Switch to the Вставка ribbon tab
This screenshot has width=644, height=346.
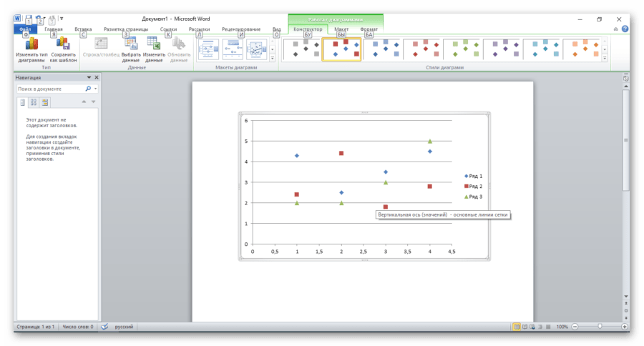click(83, 29)
